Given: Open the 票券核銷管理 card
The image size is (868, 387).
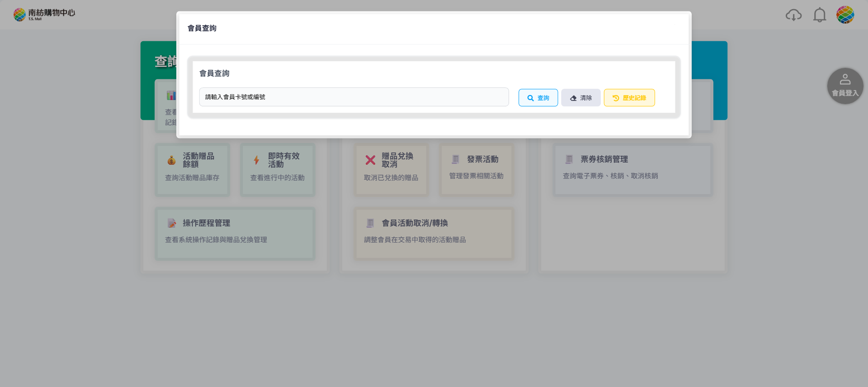Looking at the screenshot, I should point(633,170).
